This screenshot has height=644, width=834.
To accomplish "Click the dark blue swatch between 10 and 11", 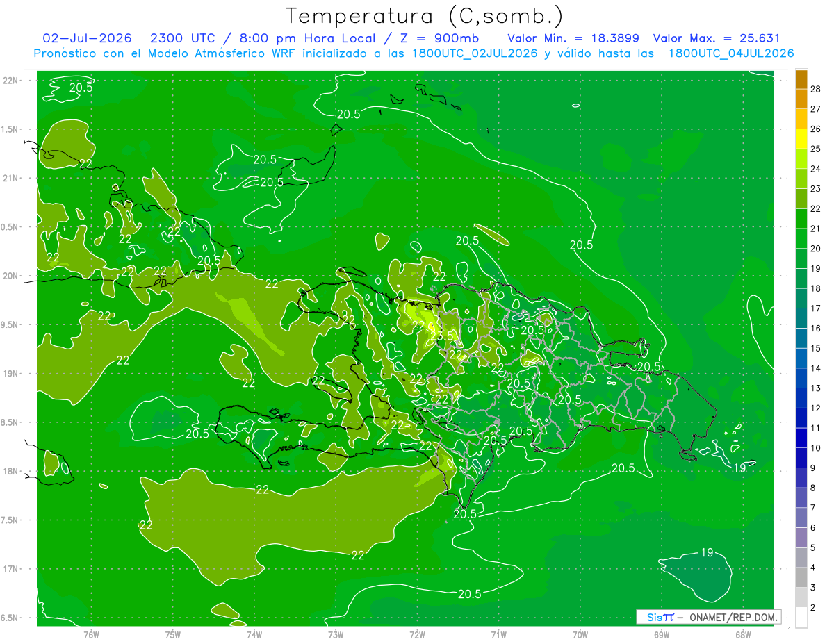I will (801, 438).
